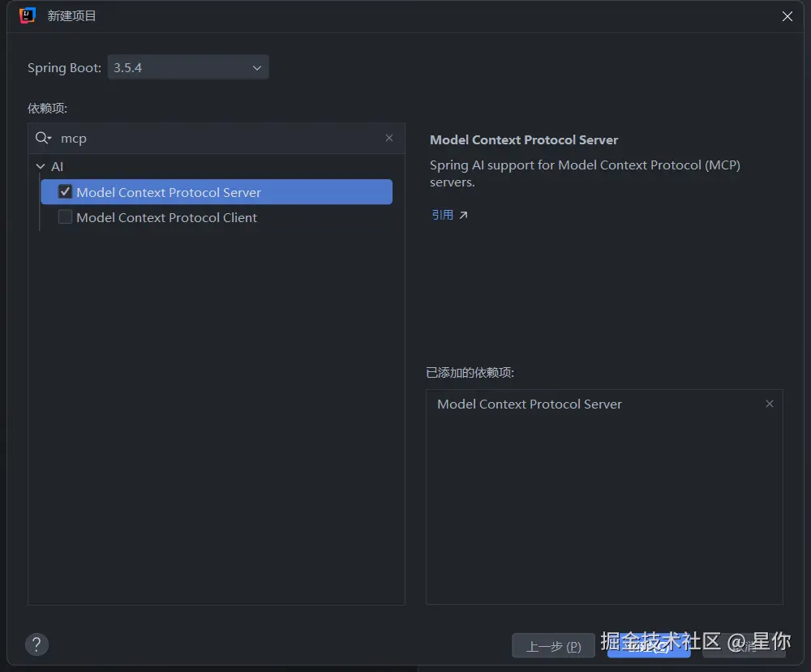Remove Model Context Protocol Server from added dependencies
This screenshot has width=811, height=672.
tap(770, 404)
